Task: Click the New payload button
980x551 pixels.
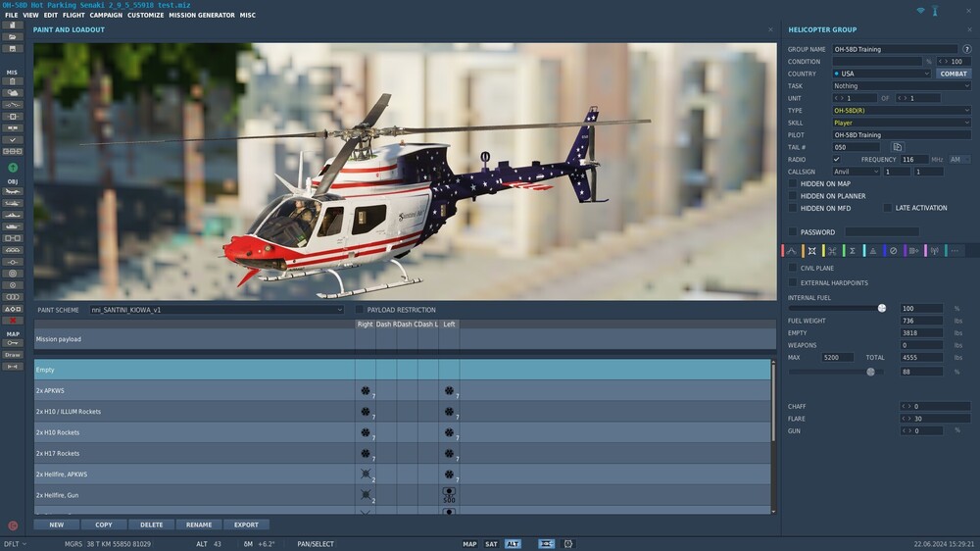Action: 56,525
